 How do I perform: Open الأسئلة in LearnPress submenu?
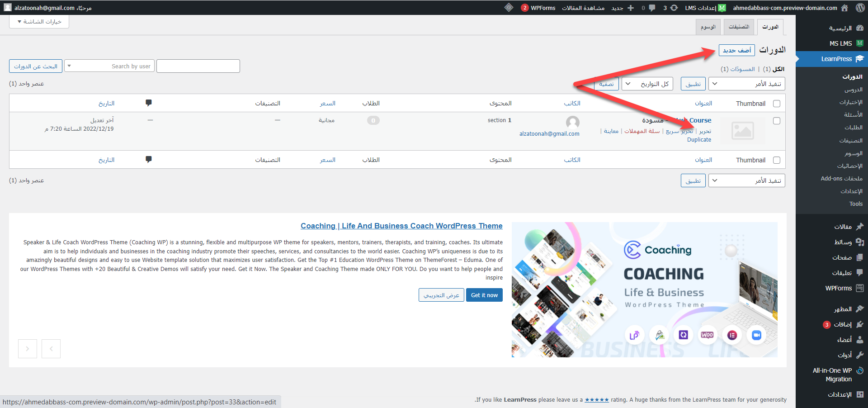pyautogui.click(x=853, y=115)
